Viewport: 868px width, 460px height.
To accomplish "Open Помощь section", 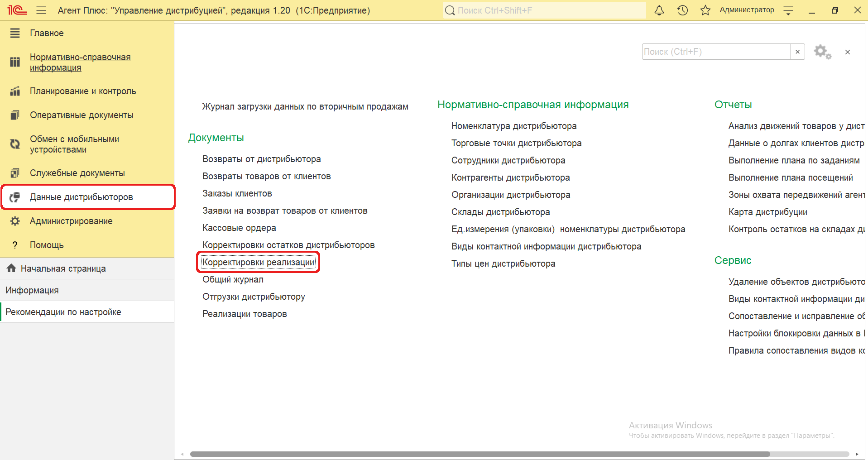I will (x=87, y=245).
